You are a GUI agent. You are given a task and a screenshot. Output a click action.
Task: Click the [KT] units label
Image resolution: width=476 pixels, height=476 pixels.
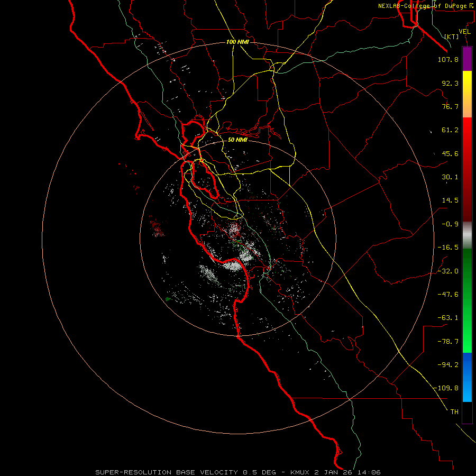coord(452,36)
